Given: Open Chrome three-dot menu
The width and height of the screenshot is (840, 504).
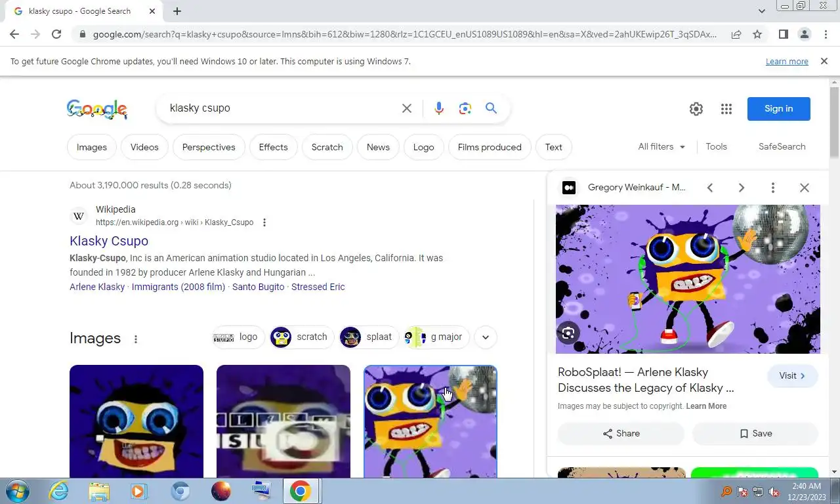Looking at the screenshot, I should point(825,34).
